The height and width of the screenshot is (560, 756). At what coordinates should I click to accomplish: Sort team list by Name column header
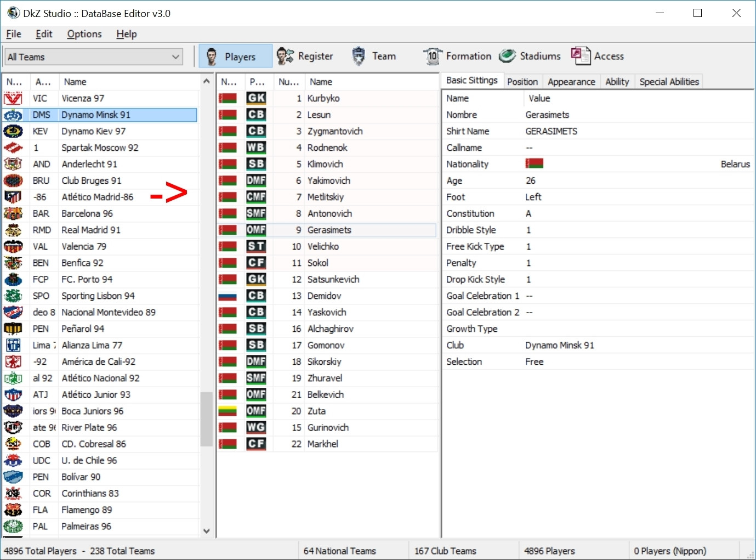[129, 82]
